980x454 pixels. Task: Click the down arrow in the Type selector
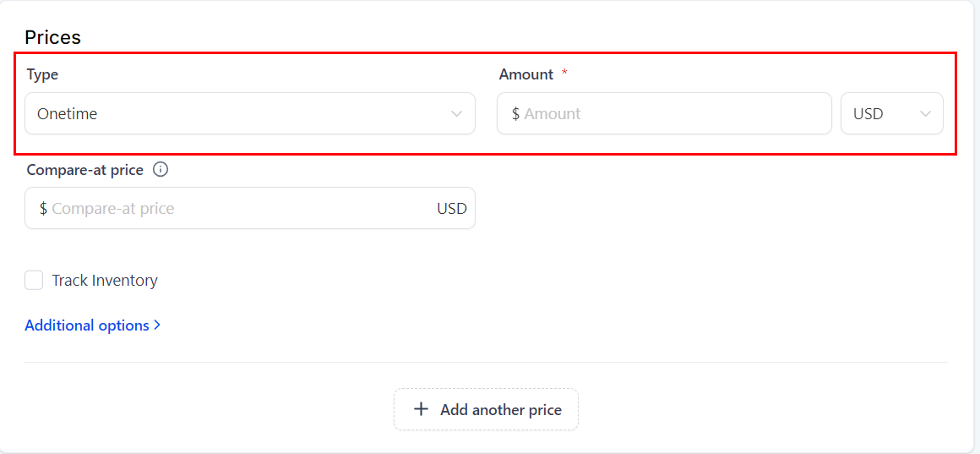click(457, 114)
